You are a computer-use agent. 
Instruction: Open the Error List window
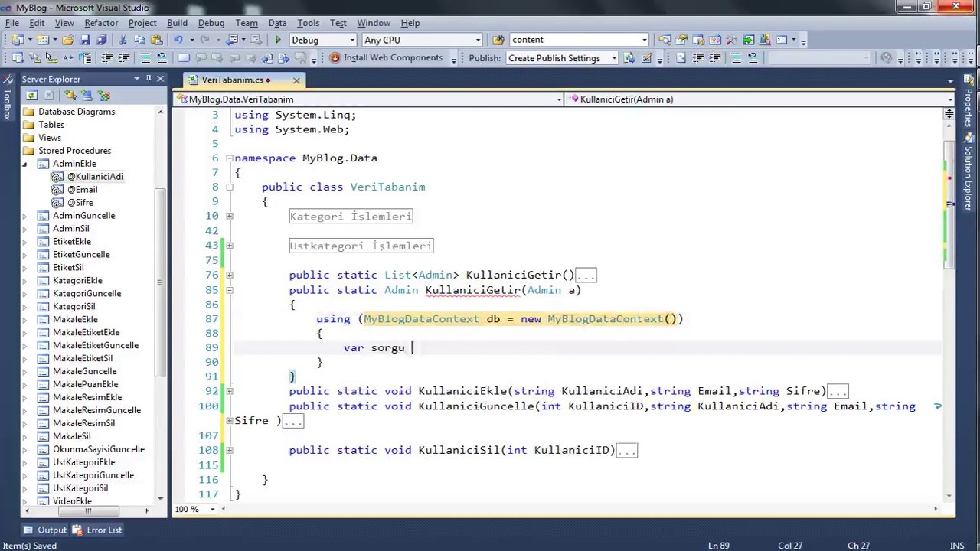coord(97,530)
